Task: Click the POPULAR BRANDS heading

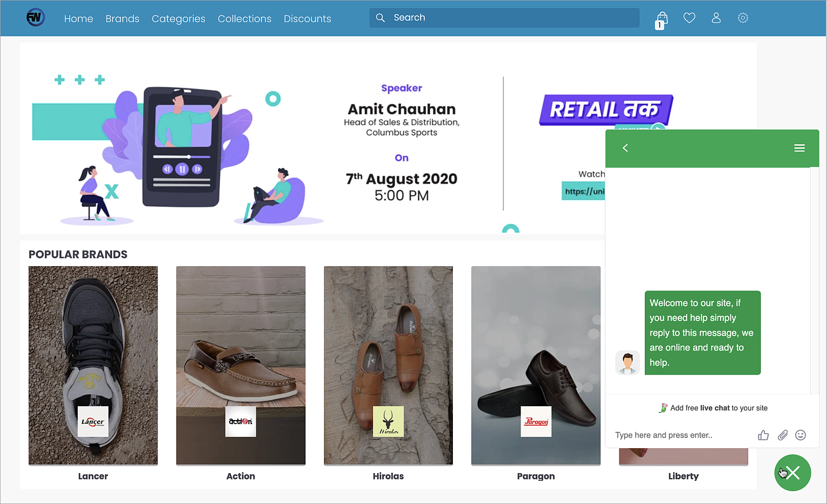Action: click(x=78, y=254)
